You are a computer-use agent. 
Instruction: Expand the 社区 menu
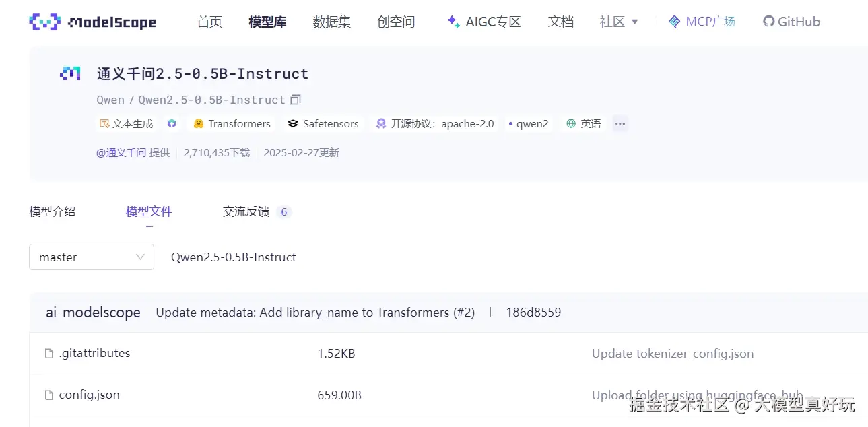coord(620,22)
